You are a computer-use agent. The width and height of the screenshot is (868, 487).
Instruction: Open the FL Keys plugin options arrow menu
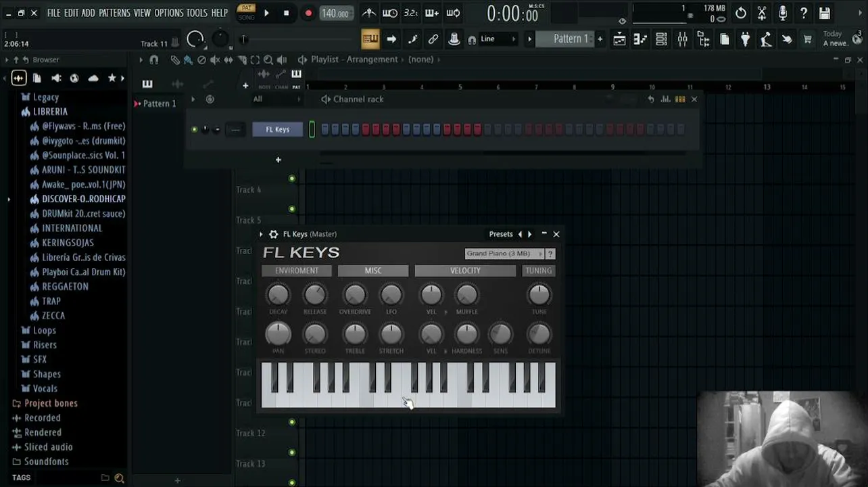point(261,234)
